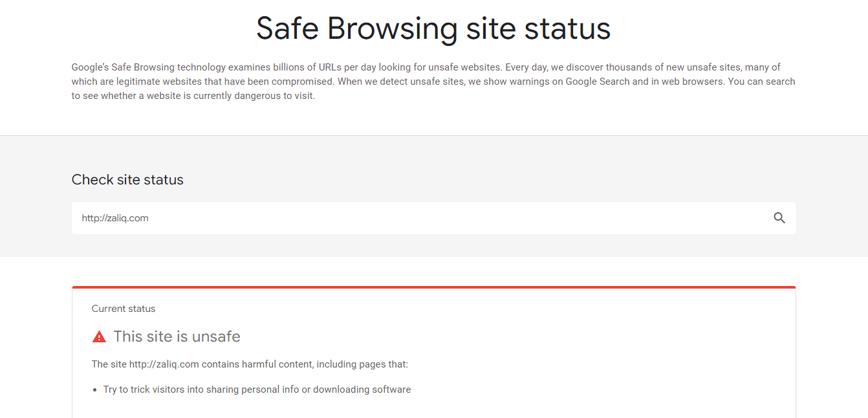868x418 pixels.
Task: Click the bullet about tricking visitors into sharing info
Action: point(257,389)
